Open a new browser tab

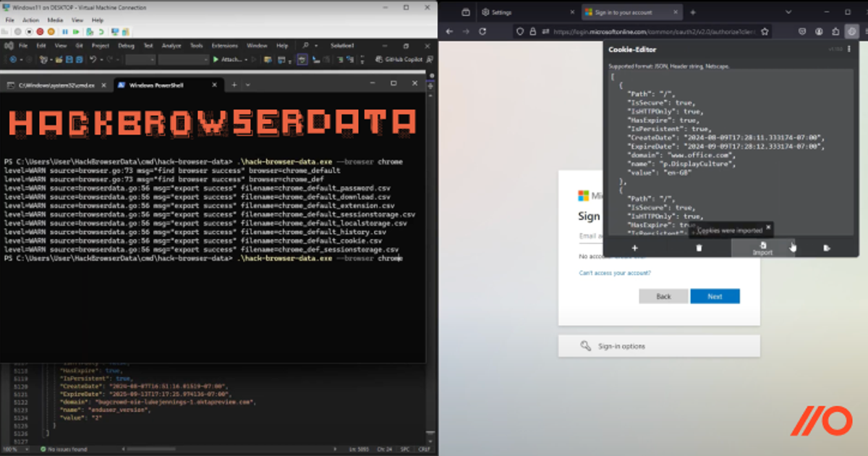pos(692,12)
